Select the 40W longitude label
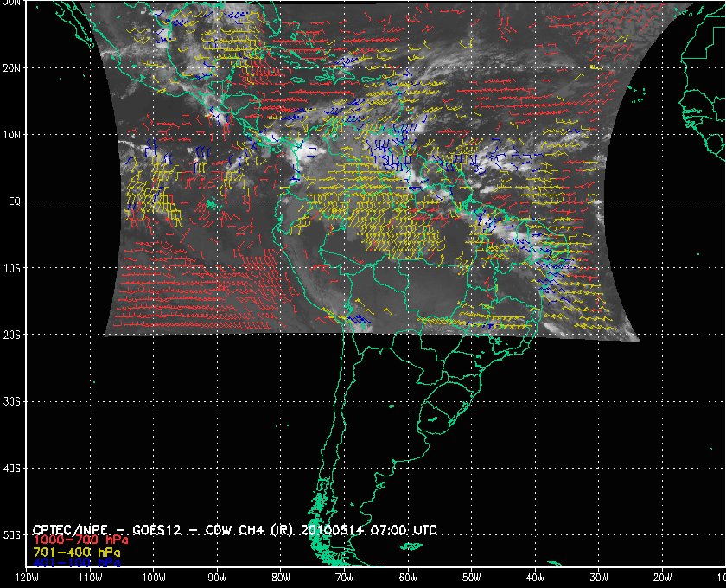Viewport: 726px width, 588px height. point(535,578)
